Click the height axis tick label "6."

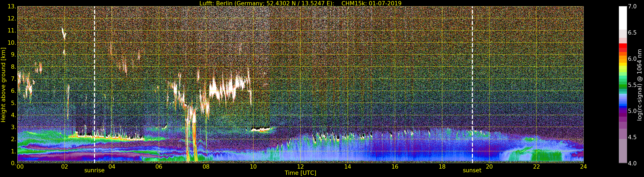pyautogui.click(x=13, y=91)
